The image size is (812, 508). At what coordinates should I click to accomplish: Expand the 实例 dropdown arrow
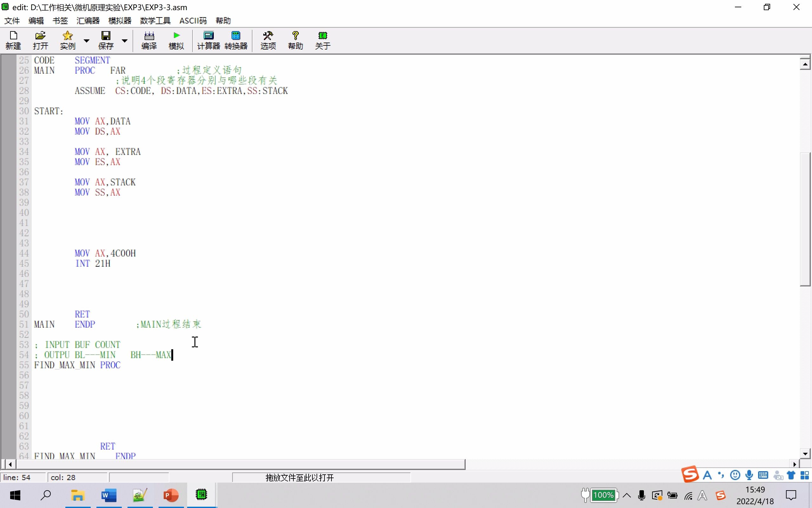pos(87,41)
